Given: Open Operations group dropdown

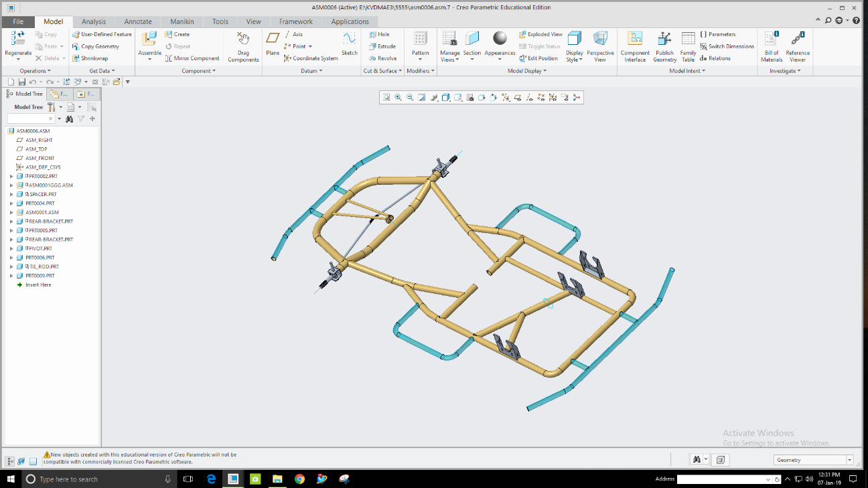Looking at the screenshot, I should point(34,70).
